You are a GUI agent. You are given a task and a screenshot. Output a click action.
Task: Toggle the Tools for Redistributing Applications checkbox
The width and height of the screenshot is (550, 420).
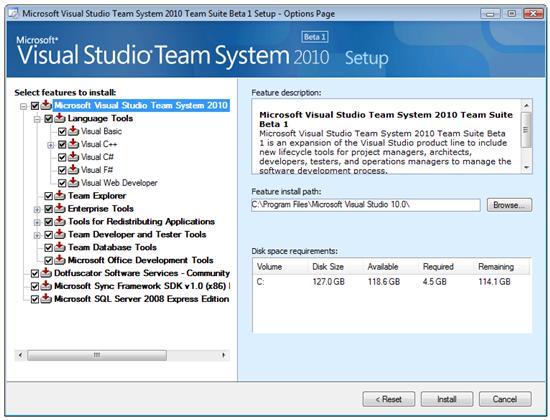click(48, 222)
